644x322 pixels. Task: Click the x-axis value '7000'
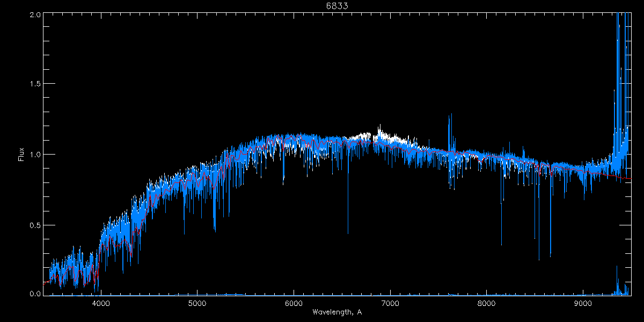point(390,304)
